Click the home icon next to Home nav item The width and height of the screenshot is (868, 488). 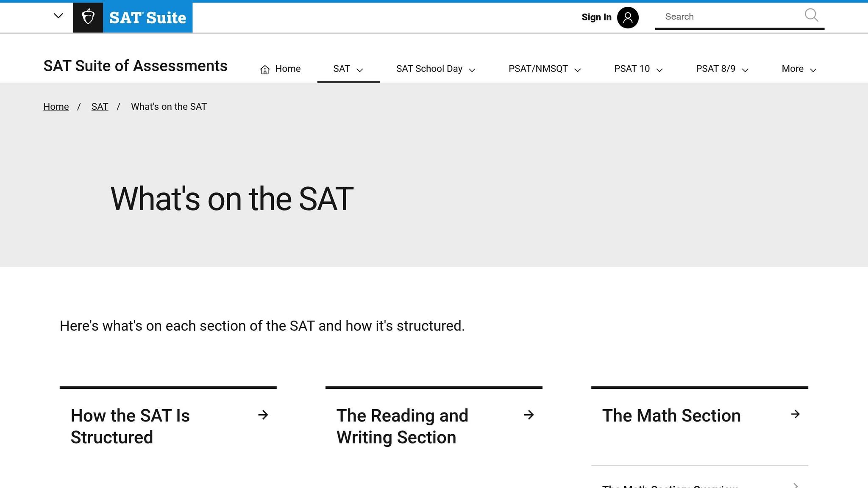click(265, 69)
